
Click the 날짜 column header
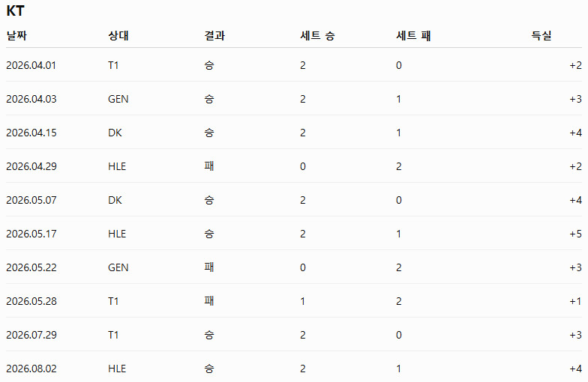pos(16,36)
